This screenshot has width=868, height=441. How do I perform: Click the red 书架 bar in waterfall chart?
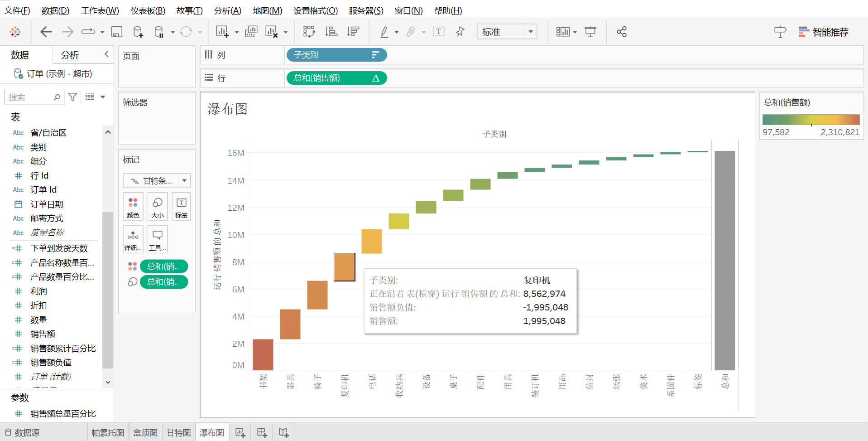click(x=263, y=354)
